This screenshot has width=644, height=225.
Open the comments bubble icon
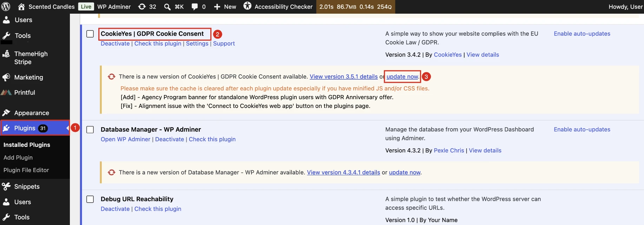click(x=195, y=7)
